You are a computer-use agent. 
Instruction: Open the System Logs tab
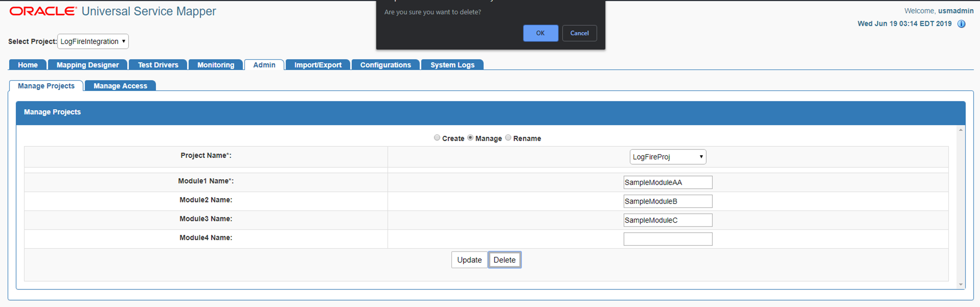click(452, 65)
